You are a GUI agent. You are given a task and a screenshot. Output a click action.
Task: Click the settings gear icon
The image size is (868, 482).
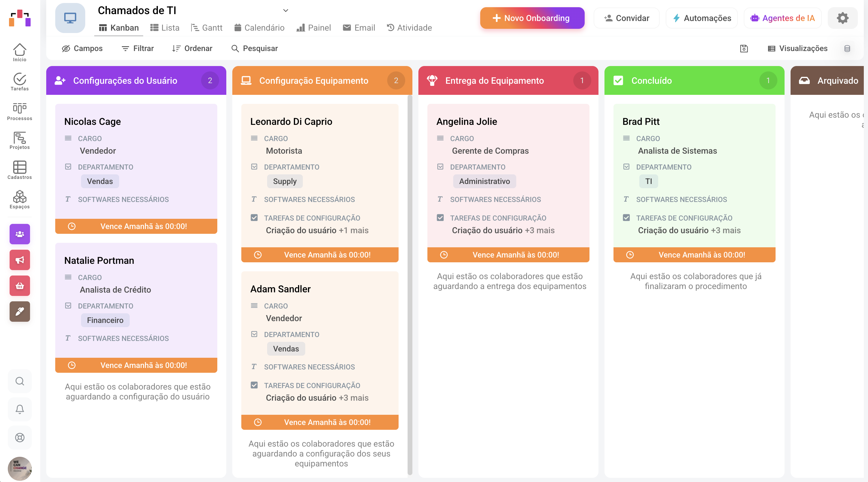click(x=842, y=18)
